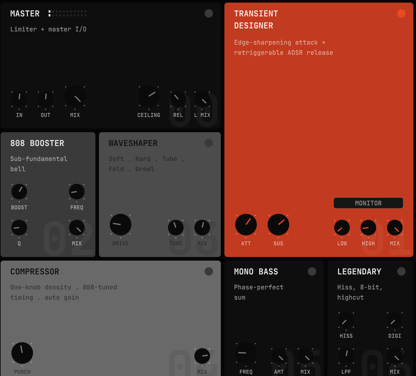The height and width of the screenshot is (376, 416).
Task: Click the level meter dots beside MASTER
Action: click(x=67, y=13)
